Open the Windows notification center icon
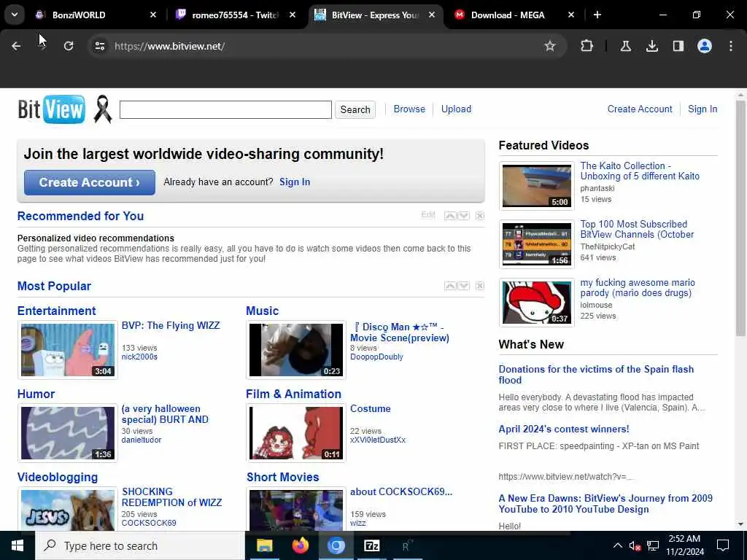The width and height of the screenshot is (747, 560). [723, 545]
